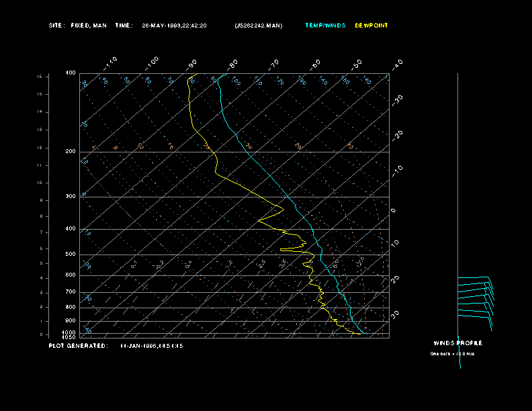Click the yellow DEWPOINT legend label
532x411 pixels.
point(371,26)
